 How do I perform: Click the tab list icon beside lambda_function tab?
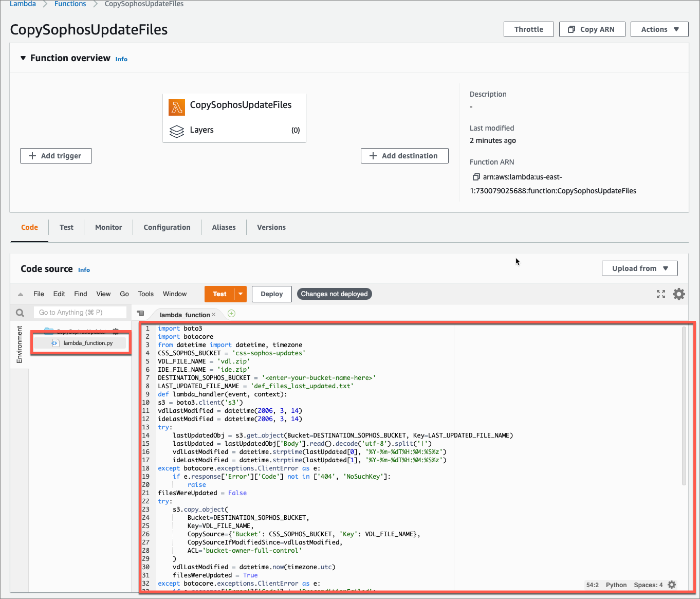[x=140, y=313]
